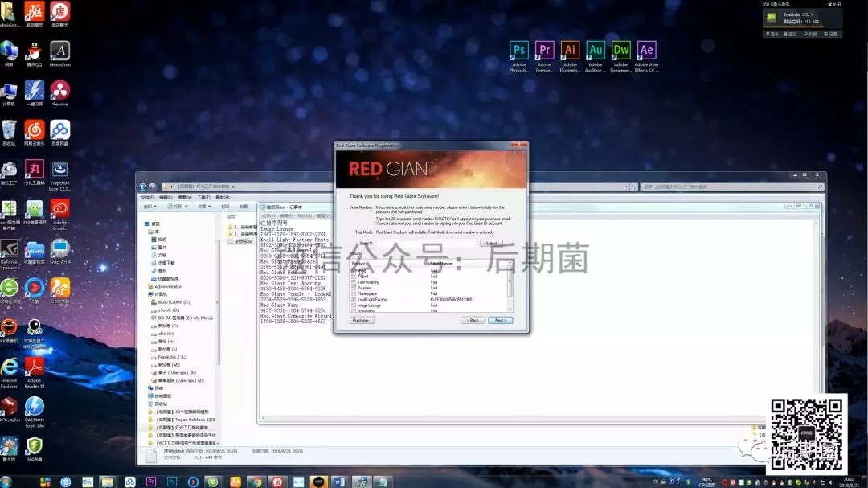Open the 360 security desktop icon
868x488 pixels.
pos(35,449)
